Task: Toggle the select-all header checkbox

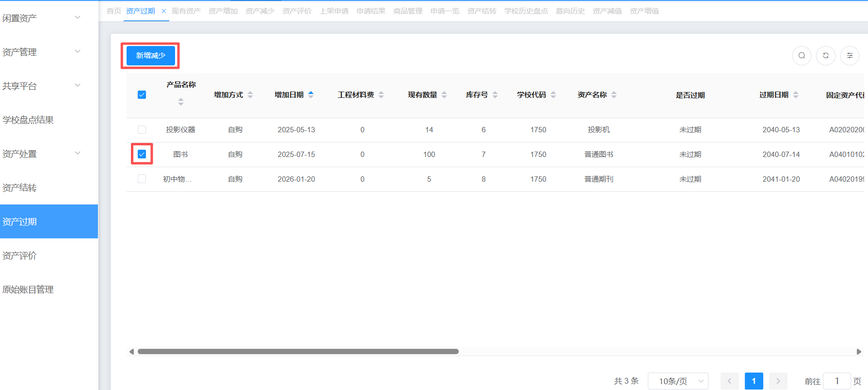Action: point(142,95)
